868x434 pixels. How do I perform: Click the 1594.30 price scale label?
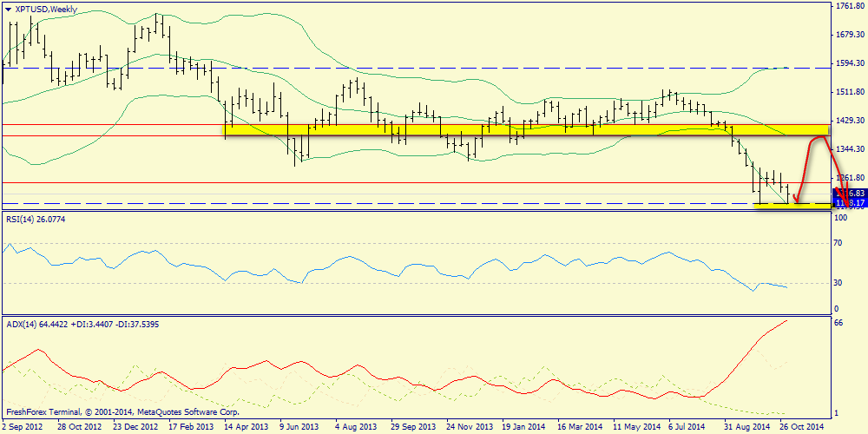pos(852,63)
